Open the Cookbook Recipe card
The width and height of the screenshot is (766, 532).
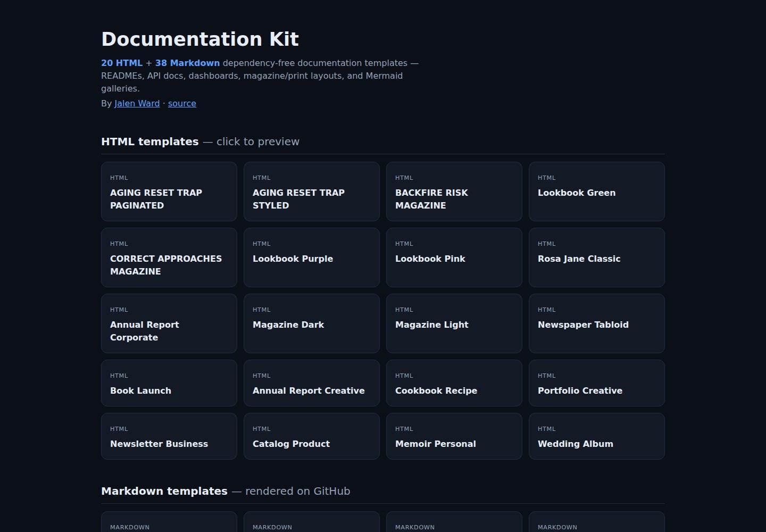coord(454,383)
